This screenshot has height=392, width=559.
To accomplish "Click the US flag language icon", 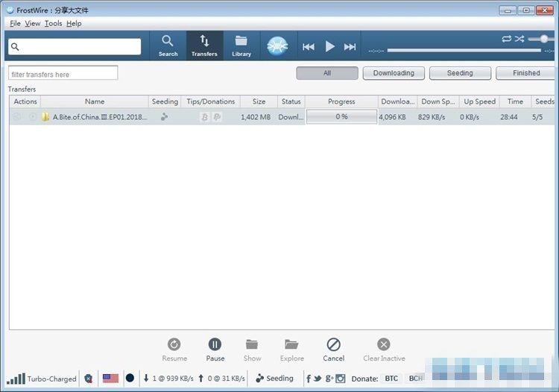I will click(110, 379).
